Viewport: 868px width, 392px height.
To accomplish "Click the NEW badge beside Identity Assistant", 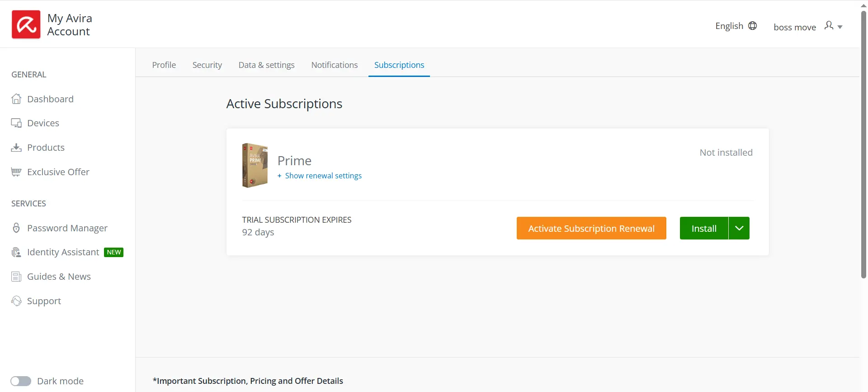I will (x=114, y=252).
